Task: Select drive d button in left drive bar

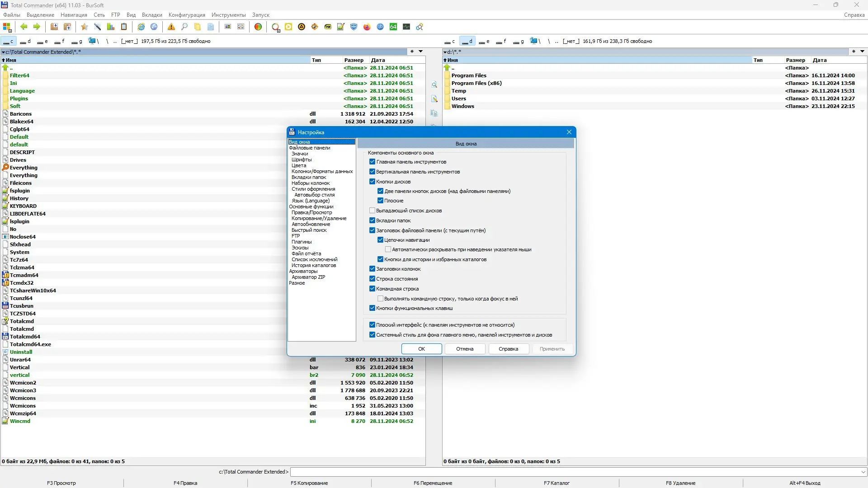Action: [25, 41]
